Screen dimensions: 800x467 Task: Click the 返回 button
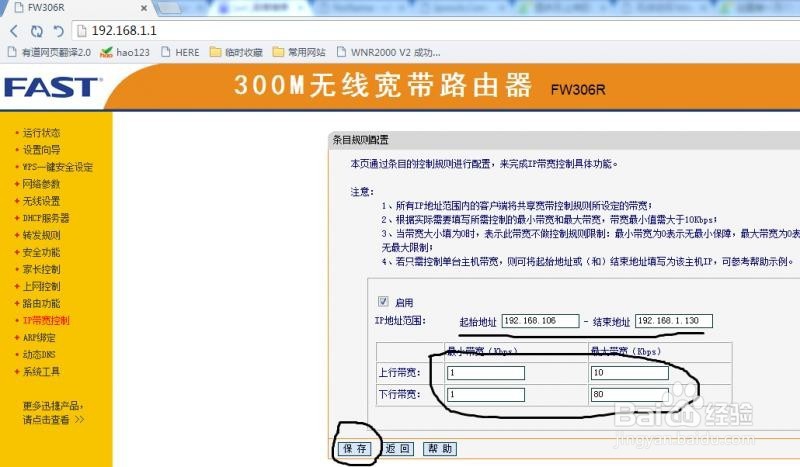click(398, 449)
